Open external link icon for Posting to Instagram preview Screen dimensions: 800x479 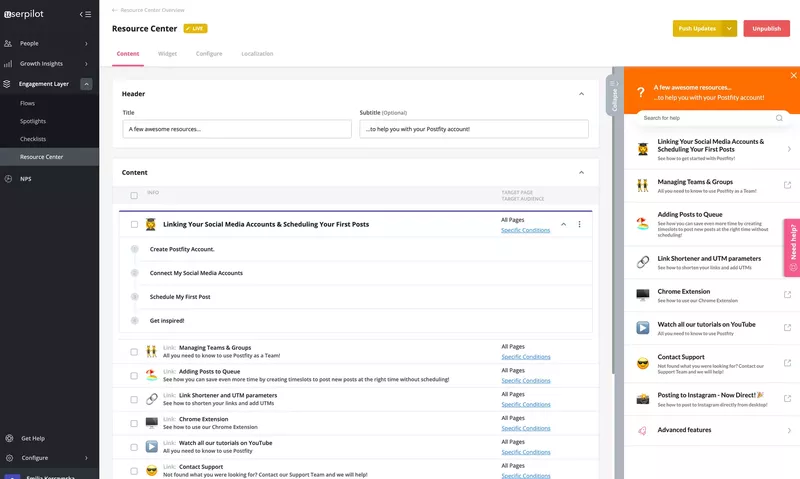coord(787,398)
